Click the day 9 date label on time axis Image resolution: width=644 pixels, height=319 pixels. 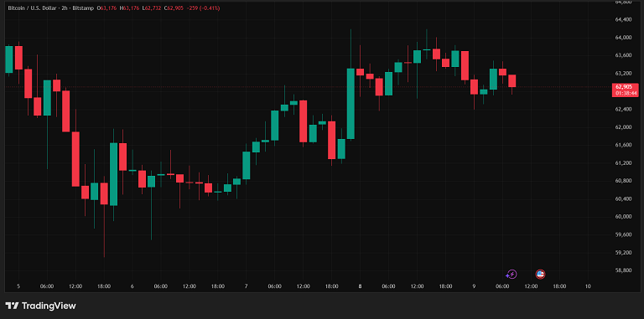pyautogui.click(x=474, y=286)
